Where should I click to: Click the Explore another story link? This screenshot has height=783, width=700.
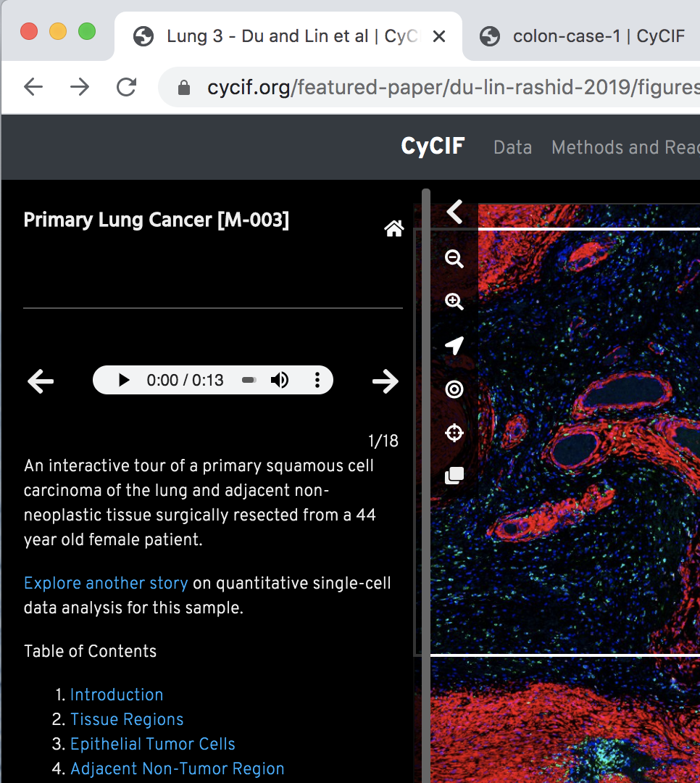pos(105,583)
